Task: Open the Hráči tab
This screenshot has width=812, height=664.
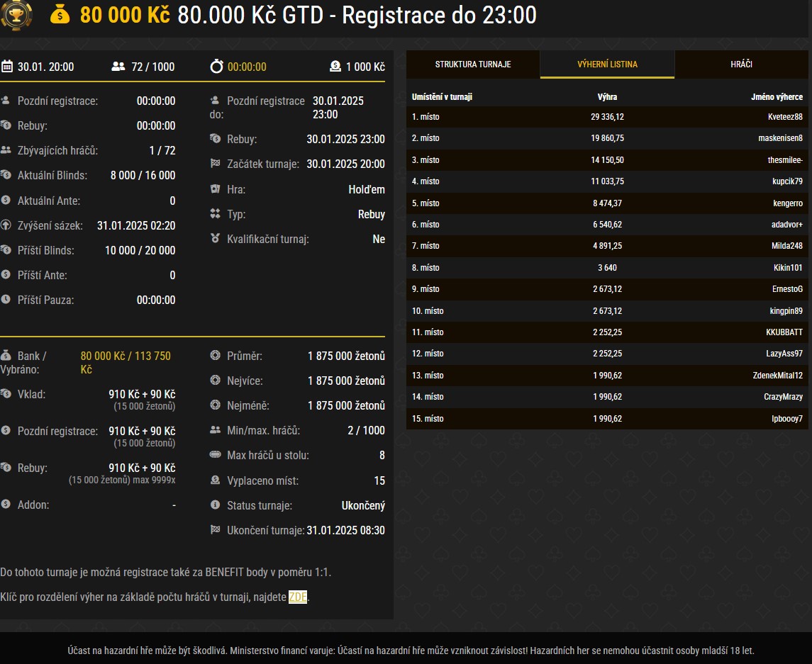Action: (741, 64)
